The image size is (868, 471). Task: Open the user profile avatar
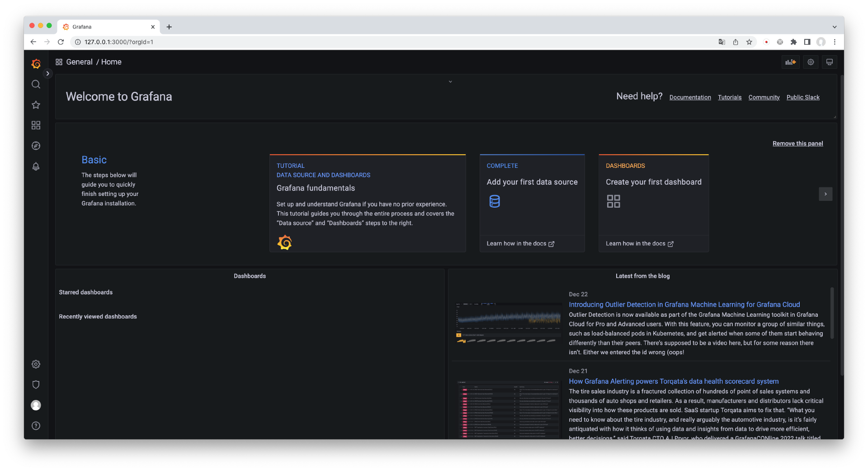[x=36, y=405]
